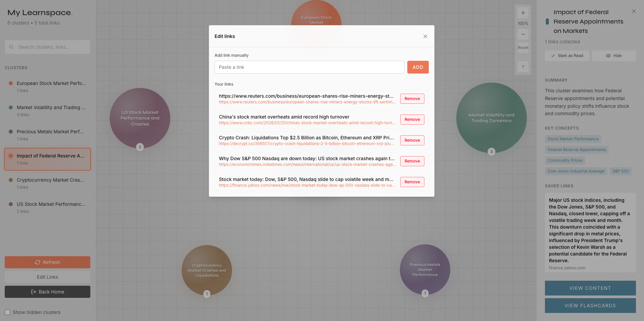The image size is (644, 321).
Task: Select Market Volatility and Trading cluster in sidebar
Action: pos(47,111)
